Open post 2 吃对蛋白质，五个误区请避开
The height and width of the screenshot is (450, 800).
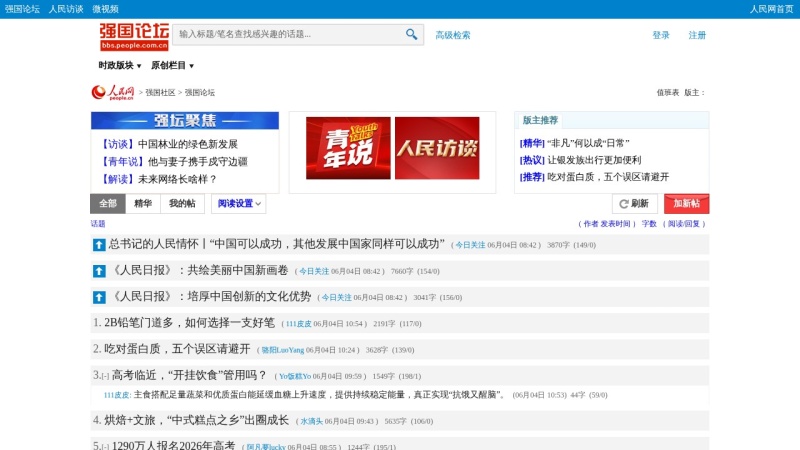177,349
